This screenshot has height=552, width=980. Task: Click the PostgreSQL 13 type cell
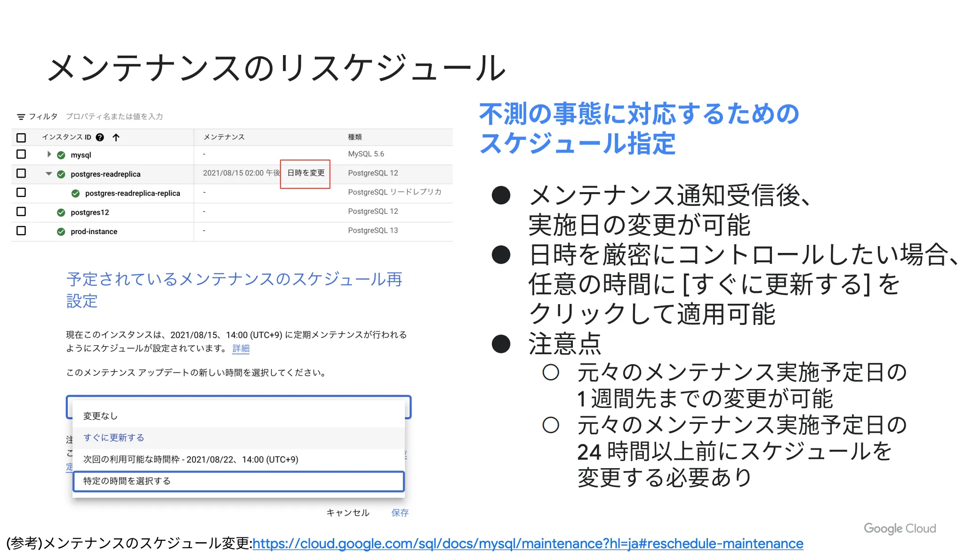(x=373, y=230)
